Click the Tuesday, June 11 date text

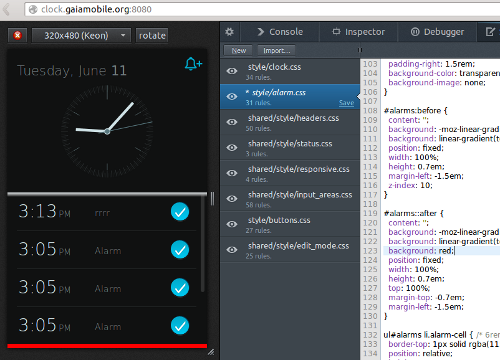[x=72, y=71]
